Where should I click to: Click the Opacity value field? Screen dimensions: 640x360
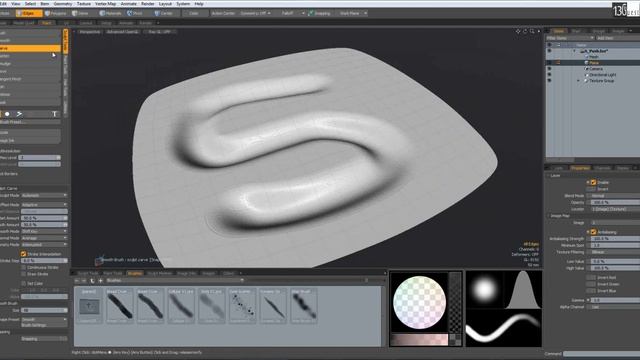pos(615,202)
